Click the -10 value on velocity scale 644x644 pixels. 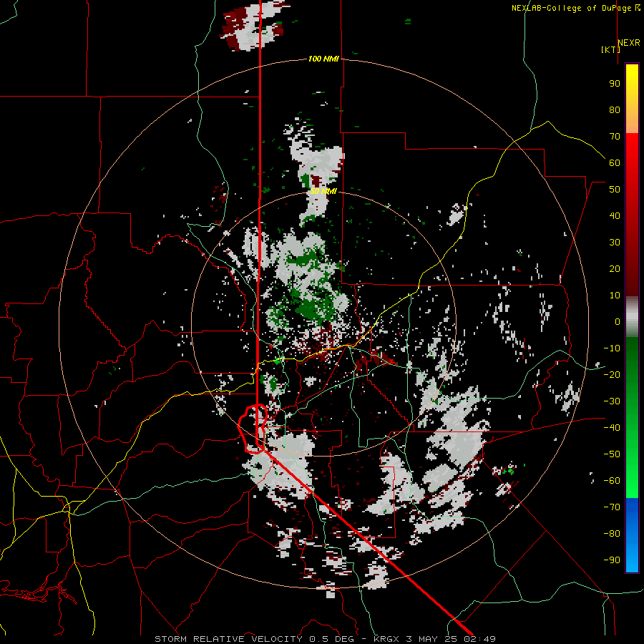tap(612, 348)
